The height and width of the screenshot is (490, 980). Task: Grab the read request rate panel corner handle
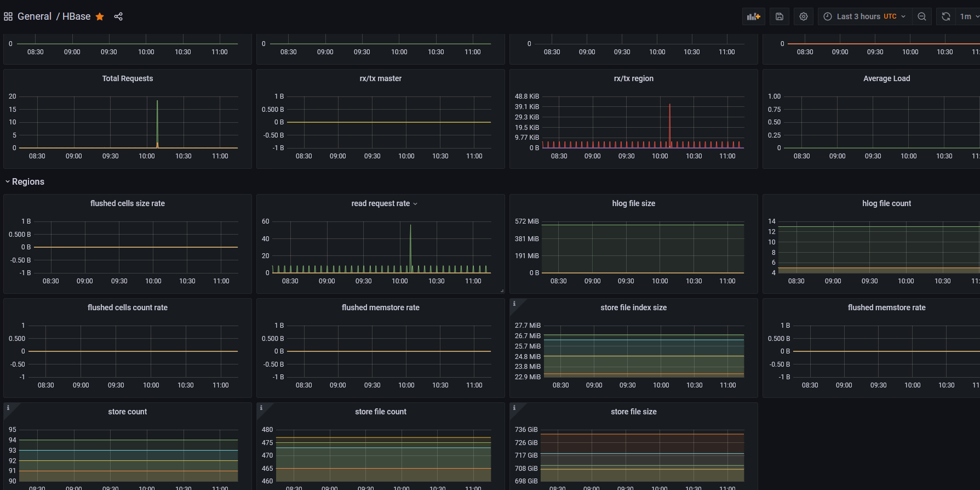pos(502,290)
